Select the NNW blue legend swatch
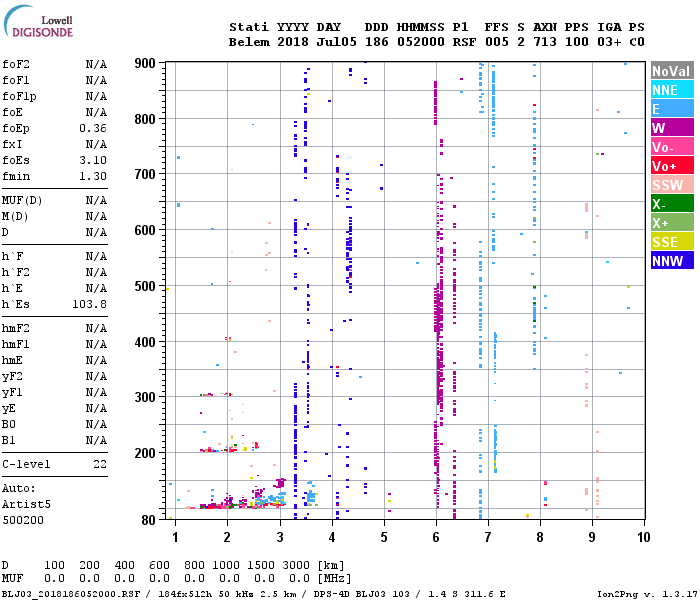 (x=672, y=261)
